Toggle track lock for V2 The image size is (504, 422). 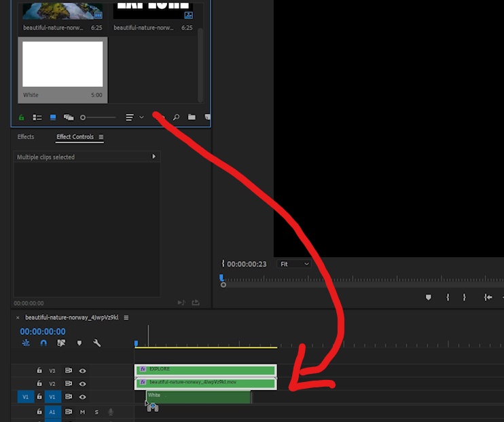tap(39, 383)
